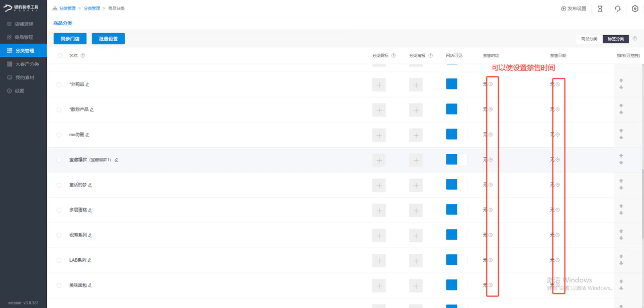
Task: Move *散称产品 down with the sort arrow
Action: coord(621,113)
